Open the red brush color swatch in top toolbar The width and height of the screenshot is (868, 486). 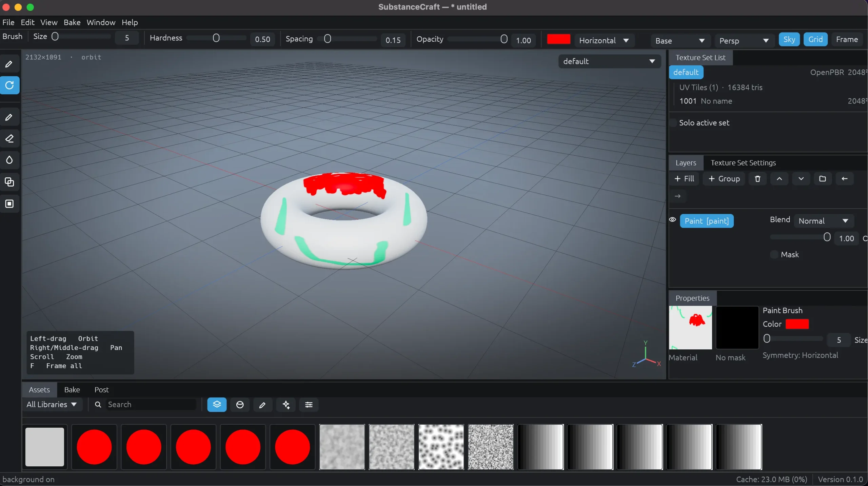(558, 39)
